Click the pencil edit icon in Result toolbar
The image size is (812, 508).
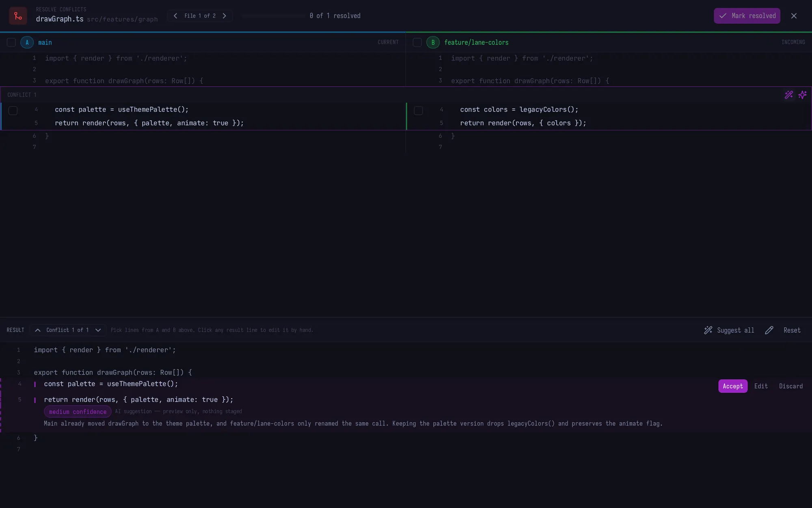769,330
